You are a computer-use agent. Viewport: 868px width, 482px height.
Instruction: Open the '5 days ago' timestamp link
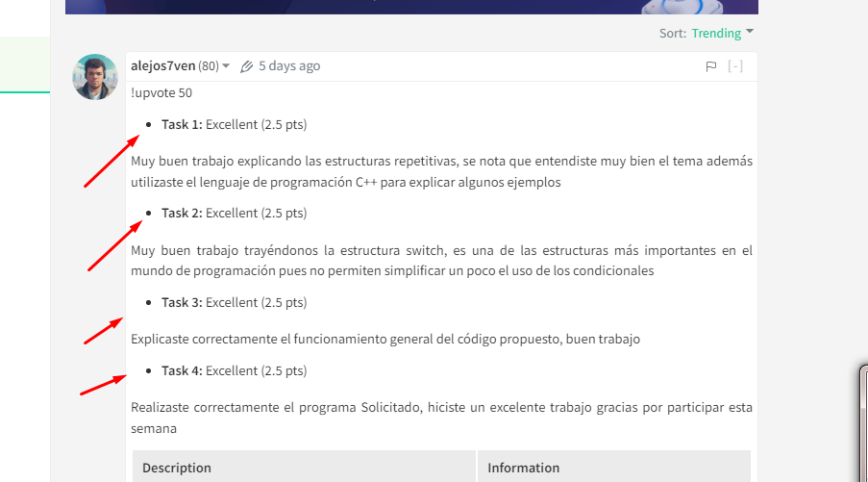coord(289,66)
